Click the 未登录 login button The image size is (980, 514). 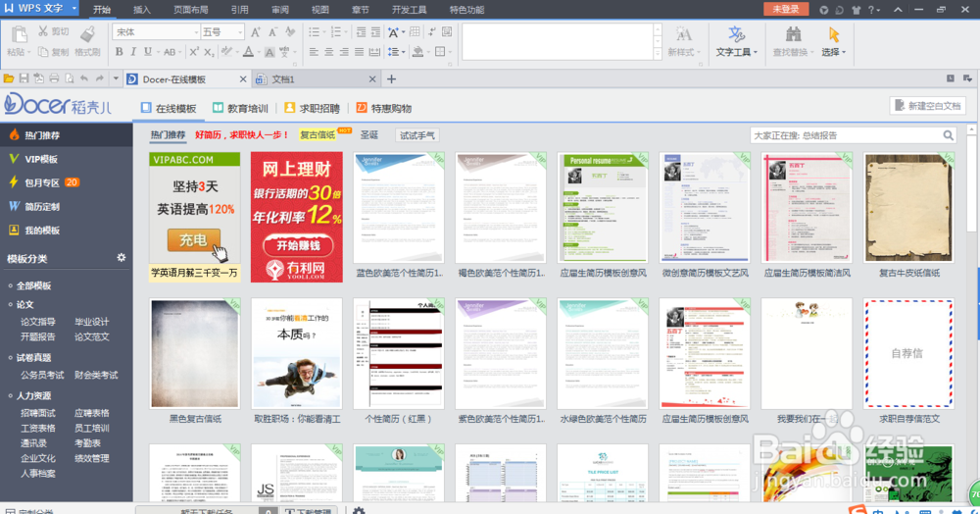786,9
